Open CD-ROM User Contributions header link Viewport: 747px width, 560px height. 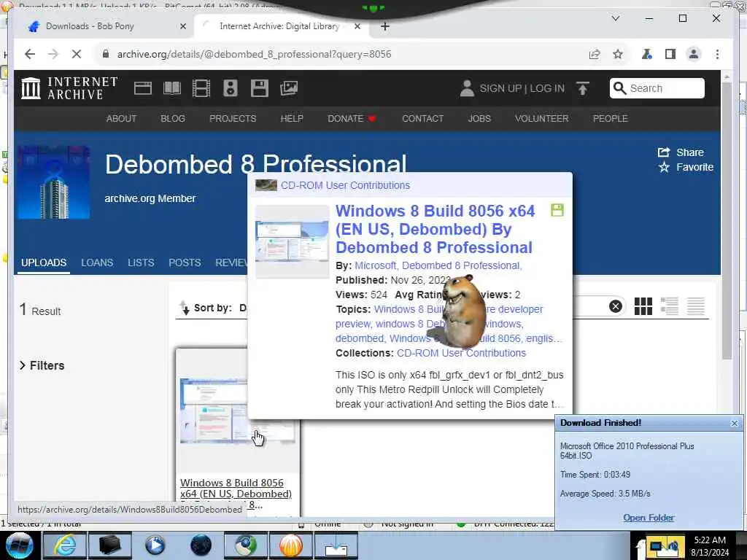(x=345, y=185)
